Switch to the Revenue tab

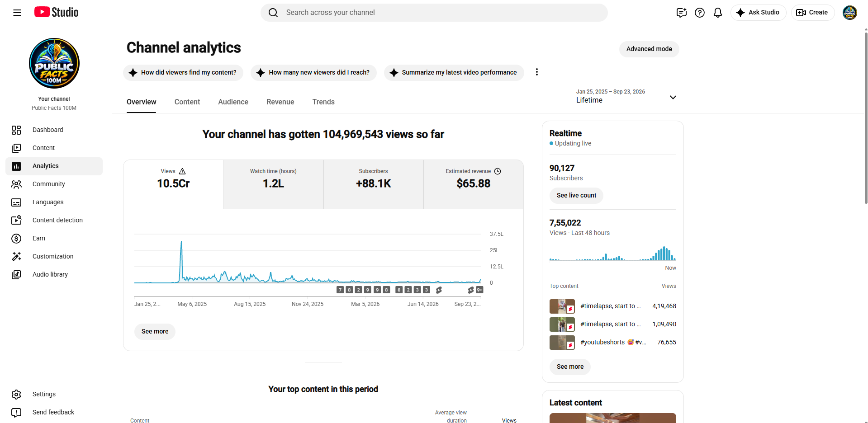280,102
